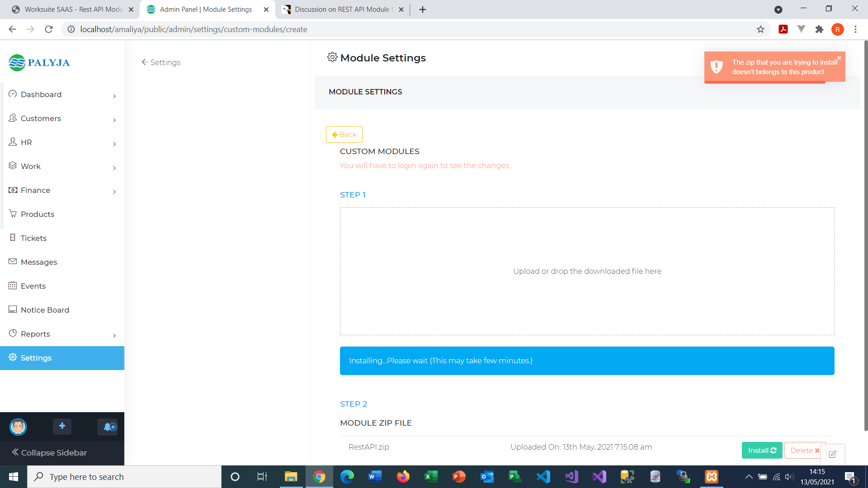Click the notification bell icon in sidebar footer
Viewport: 868px width, 488px height.
[x=108, y=427]
